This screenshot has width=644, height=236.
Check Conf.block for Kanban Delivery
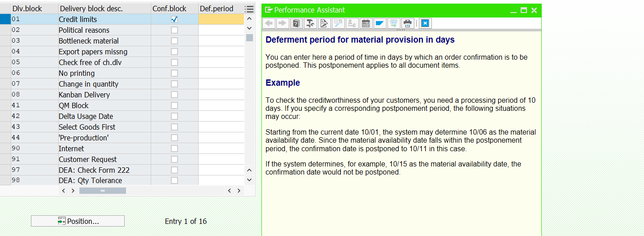pos(174,95)
